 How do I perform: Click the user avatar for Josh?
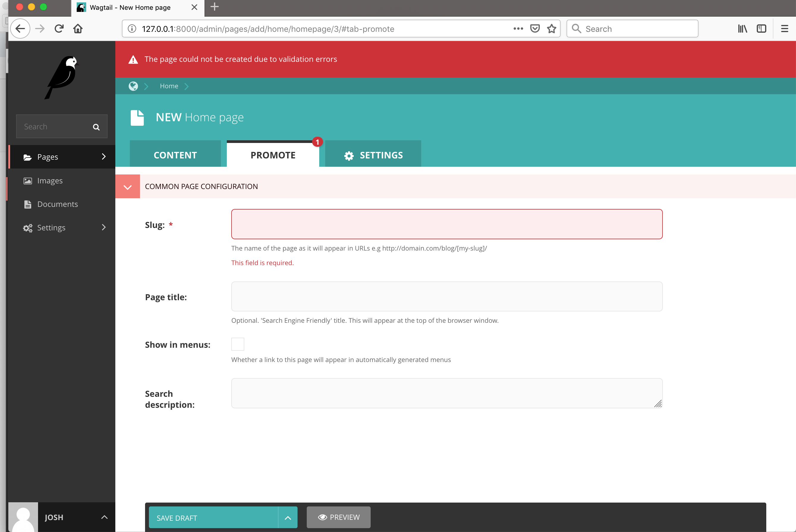(23, 517)
